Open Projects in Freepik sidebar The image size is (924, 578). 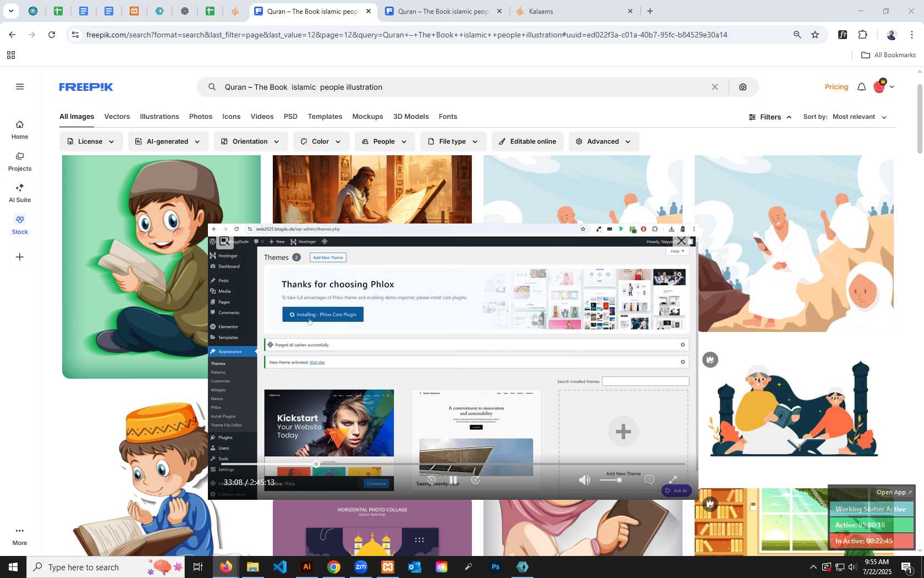pos(20,162)
